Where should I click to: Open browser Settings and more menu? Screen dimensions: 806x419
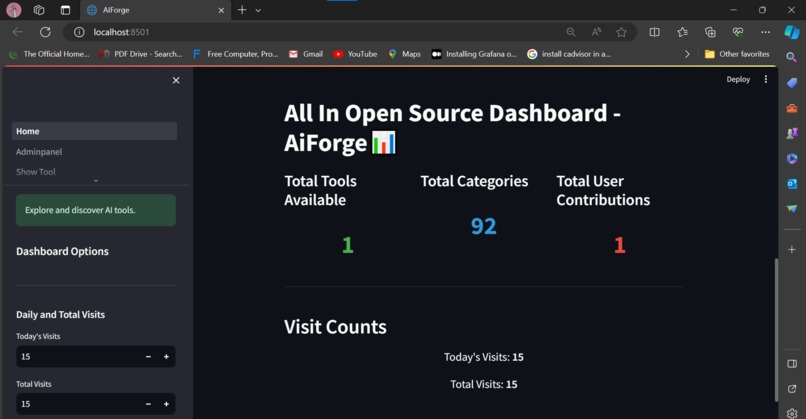click(765, 32)
